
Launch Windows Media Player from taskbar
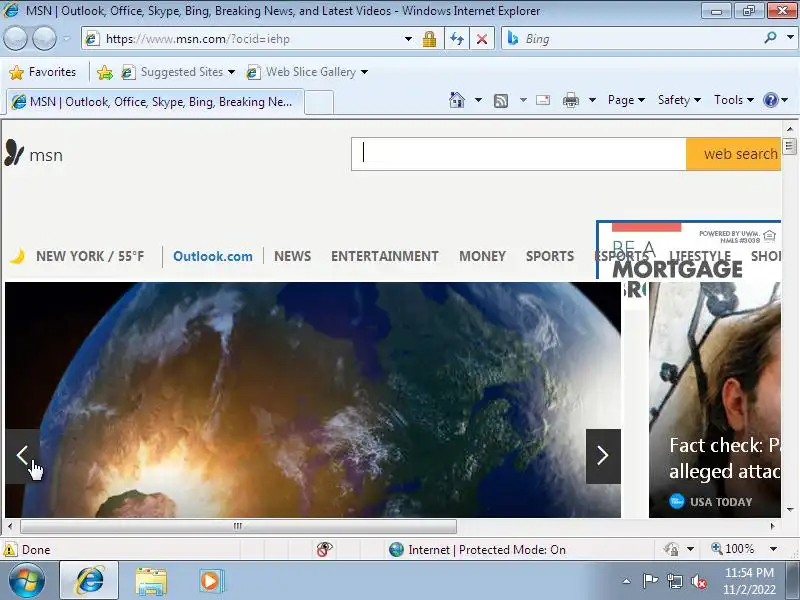point(210,581)
